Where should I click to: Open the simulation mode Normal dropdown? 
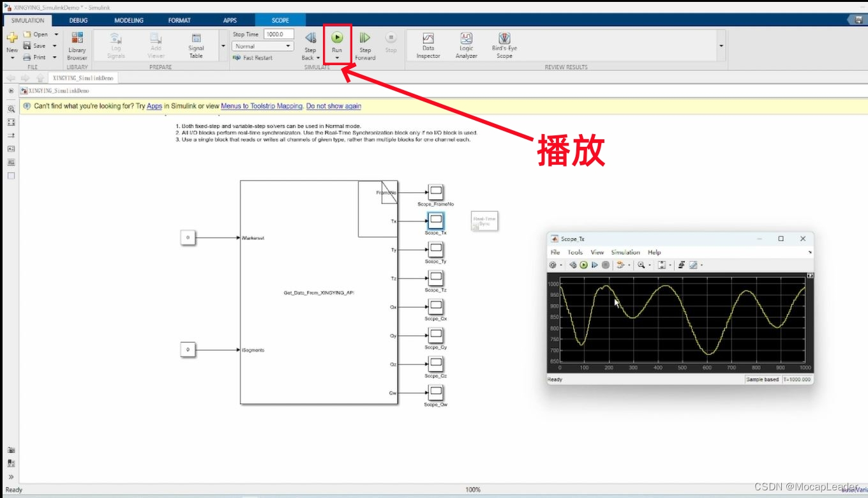[x=262, y=46]
